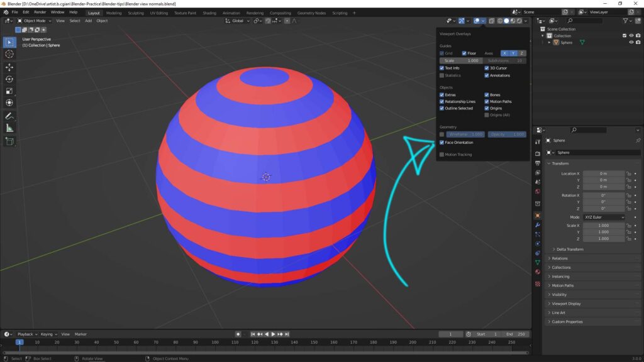The height and width of the screenshot is (362, 644).
Task: Open the Modifier properties tab (wrench)
Action: (538, 225)
